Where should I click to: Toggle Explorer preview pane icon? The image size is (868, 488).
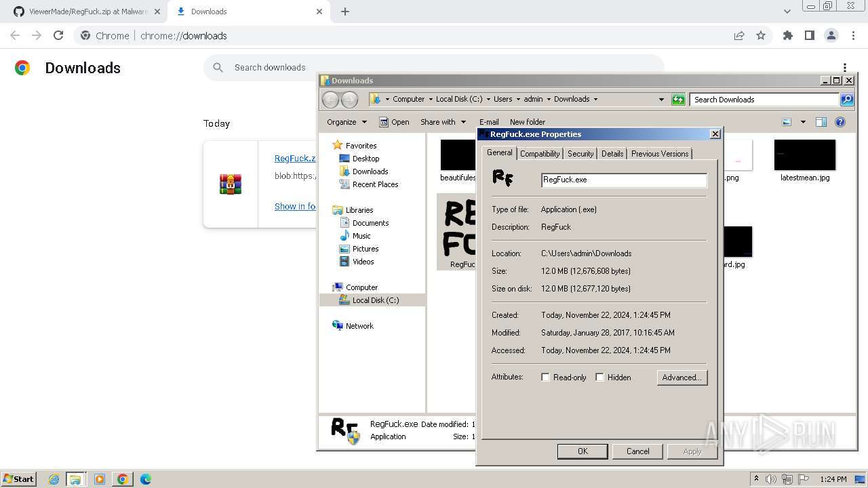tap(821, 122)
